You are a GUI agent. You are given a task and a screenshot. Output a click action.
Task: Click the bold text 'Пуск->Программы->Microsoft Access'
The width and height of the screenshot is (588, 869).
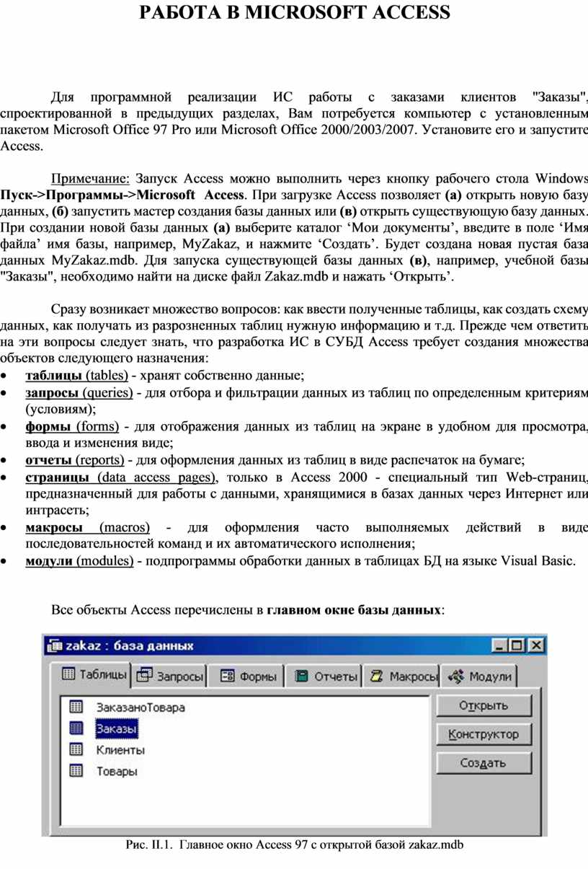[122, 195]
